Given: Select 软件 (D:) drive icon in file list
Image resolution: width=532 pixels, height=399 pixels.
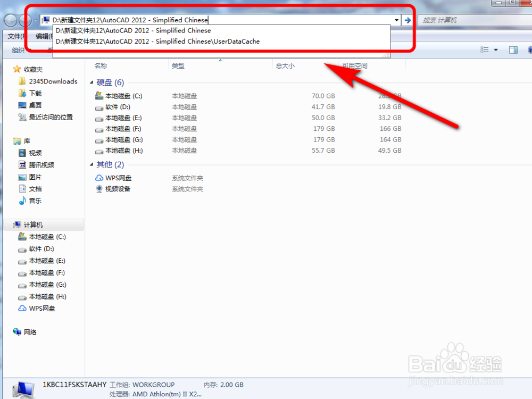Looking at the screenshot, I should pyautogui.click(x=99, y=107).
